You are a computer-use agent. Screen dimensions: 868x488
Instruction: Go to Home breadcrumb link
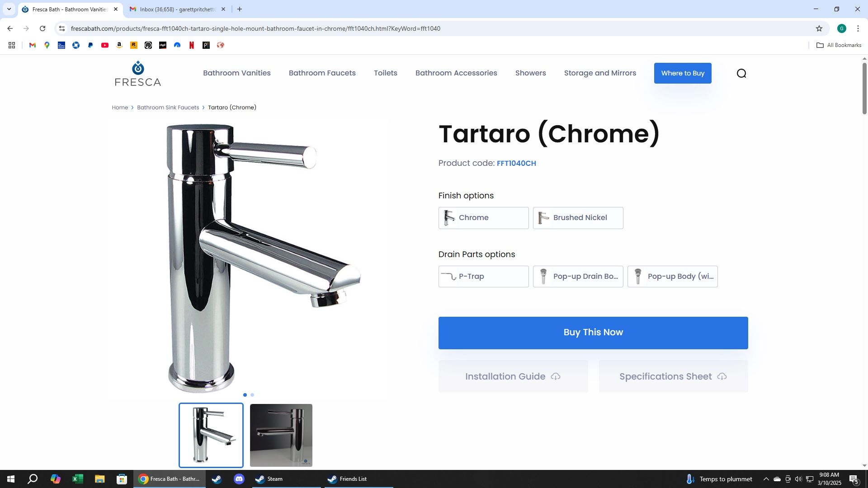point(120,108)
